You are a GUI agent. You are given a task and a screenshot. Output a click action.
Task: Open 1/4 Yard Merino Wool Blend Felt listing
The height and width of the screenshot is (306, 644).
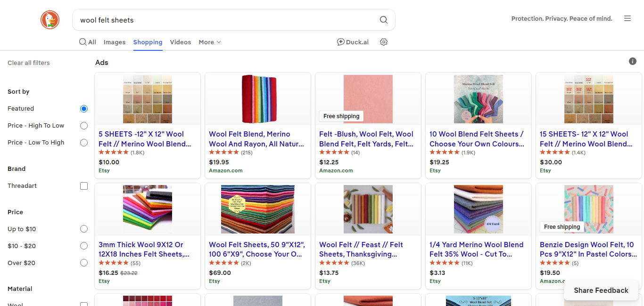tap(476, 250)
